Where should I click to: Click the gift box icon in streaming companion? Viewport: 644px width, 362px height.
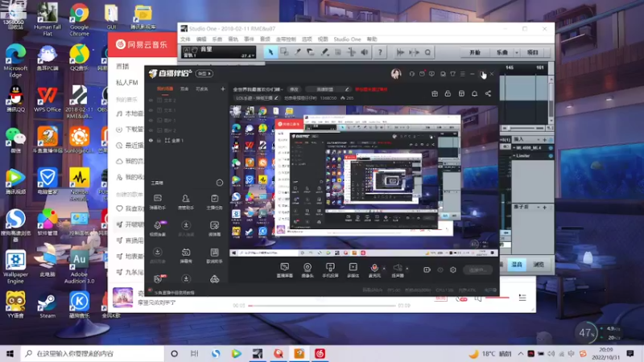point(435,93)
